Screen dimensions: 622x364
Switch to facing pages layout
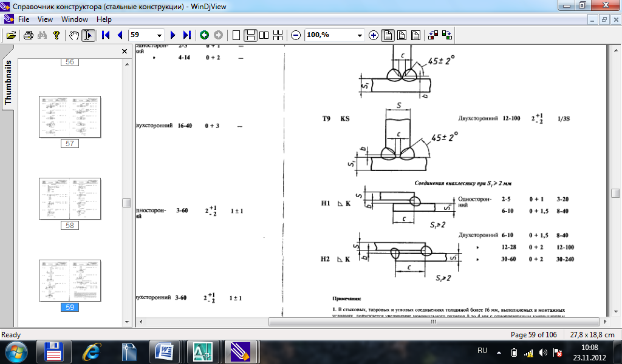click(x=264, y=35)
